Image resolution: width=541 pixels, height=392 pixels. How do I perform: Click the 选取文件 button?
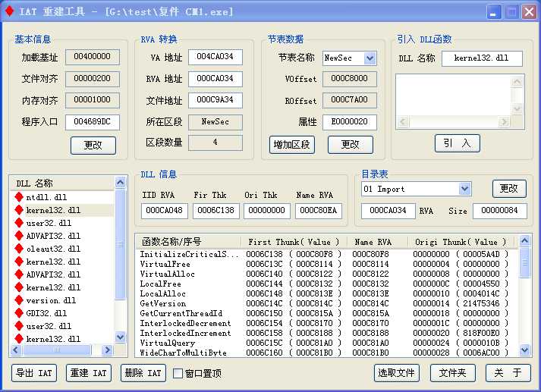point(396,373)
